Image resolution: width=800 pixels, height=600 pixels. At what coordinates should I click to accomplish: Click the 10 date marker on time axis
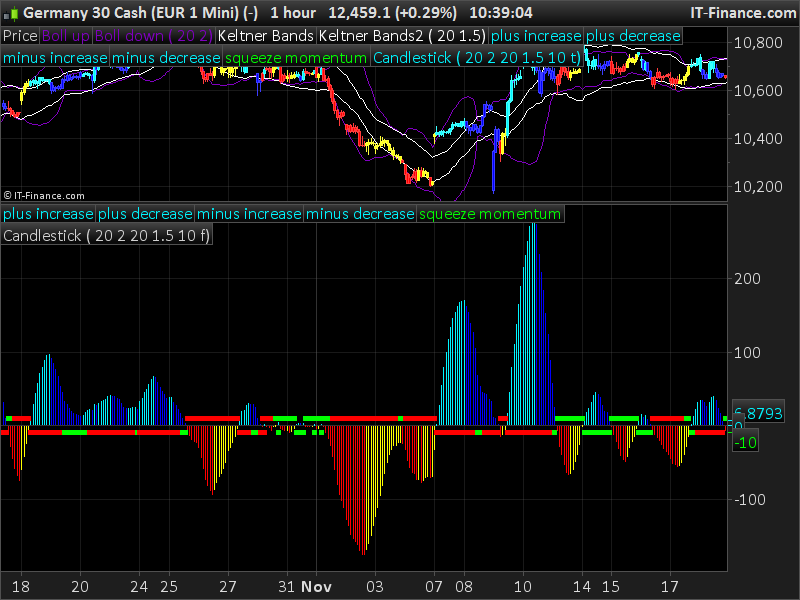[522, 587]
